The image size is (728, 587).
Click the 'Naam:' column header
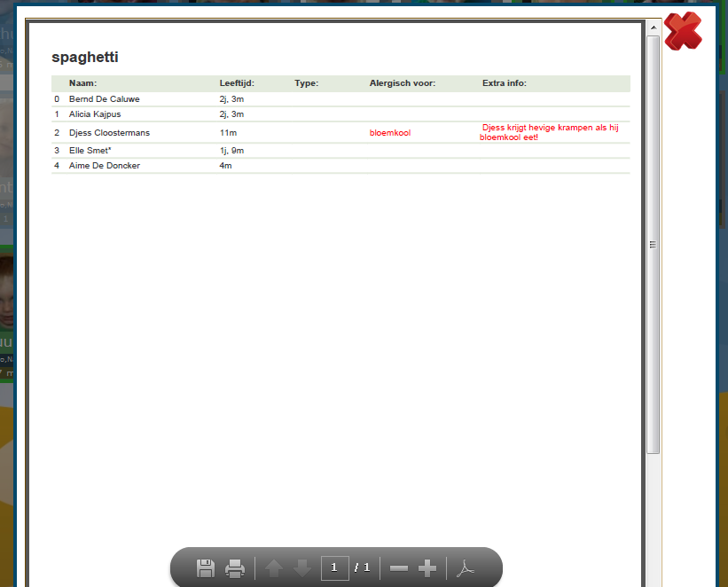click(x=82, y=83)
